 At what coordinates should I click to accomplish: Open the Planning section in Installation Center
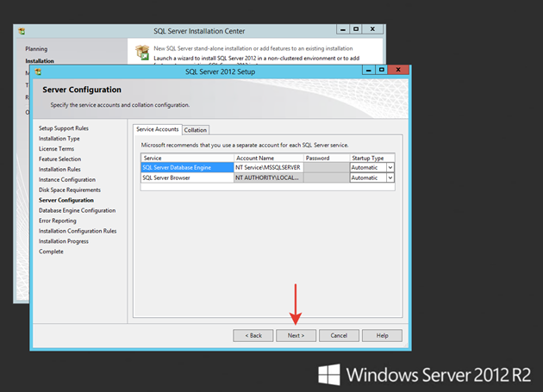(36, 49)
